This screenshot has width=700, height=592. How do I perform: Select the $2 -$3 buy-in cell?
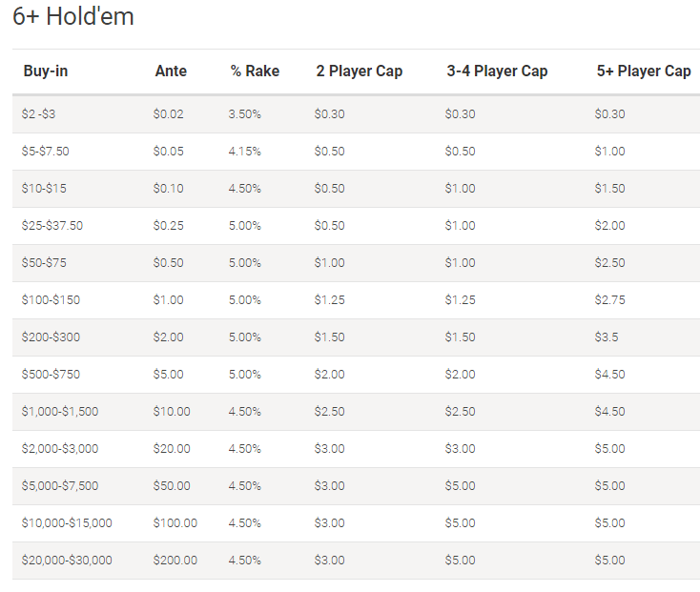38,113
